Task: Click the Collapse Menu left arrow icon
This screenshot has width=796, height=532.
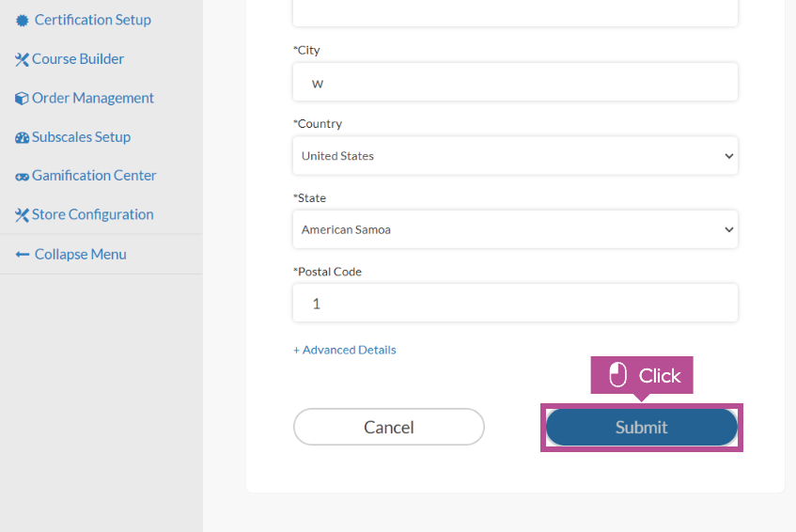Action: [x=23, y=255]
